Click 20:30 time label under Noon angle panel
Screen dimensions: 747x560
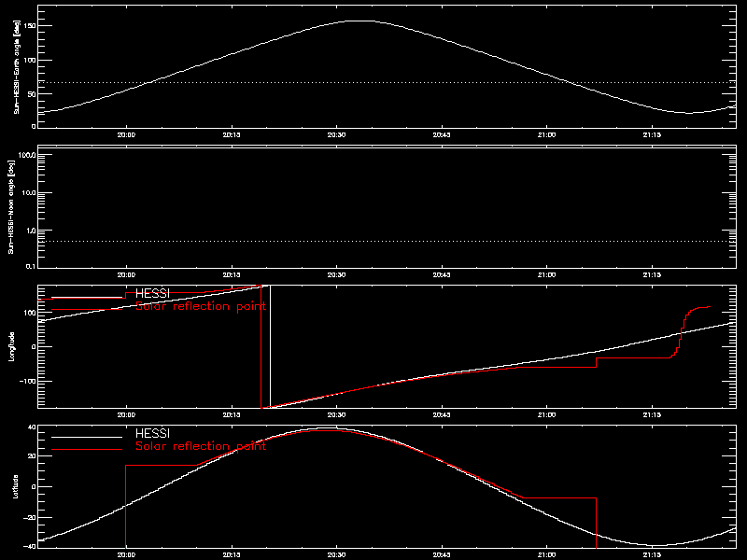click(x=336, y=274)
